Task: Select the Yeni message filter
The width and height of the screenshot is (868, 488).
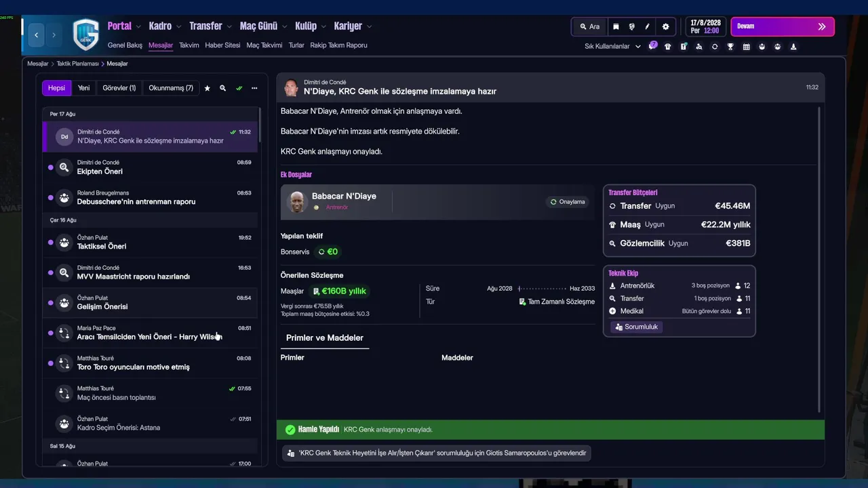Action: click(83, 88)
